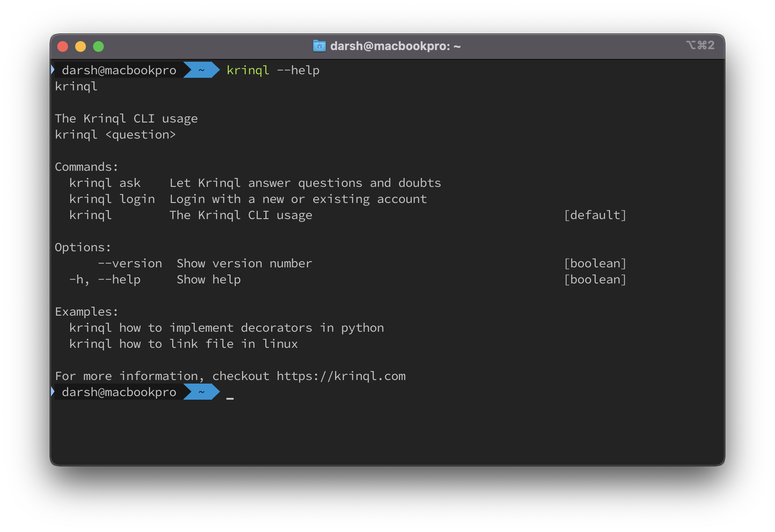Click the green zoom window button
775x532 pixels.
point(98,46)
